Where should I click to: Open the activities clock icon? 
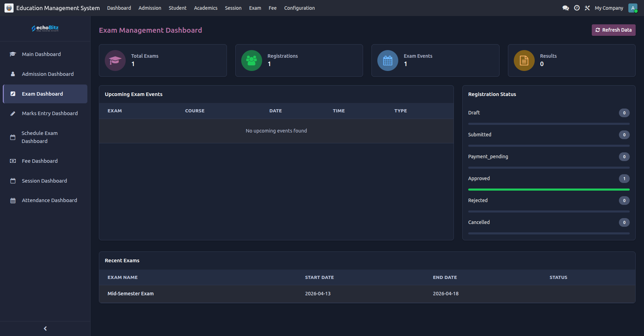coord(577,8)
